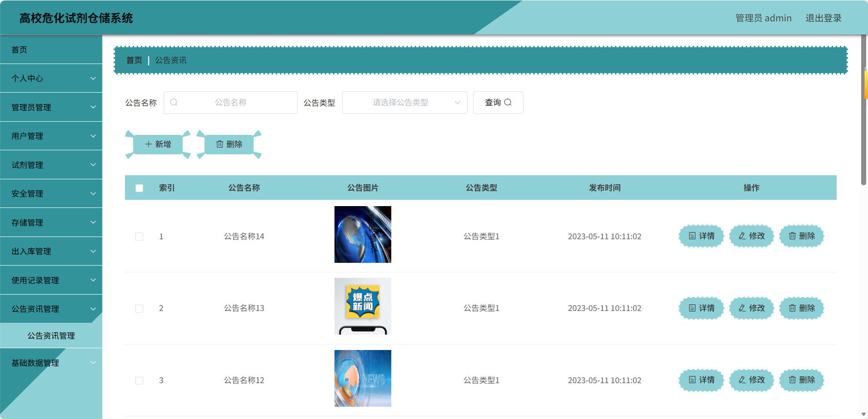Click 管理员 admin in the header
This screenshot has width=868, height=419.
(x=763, y=18)
